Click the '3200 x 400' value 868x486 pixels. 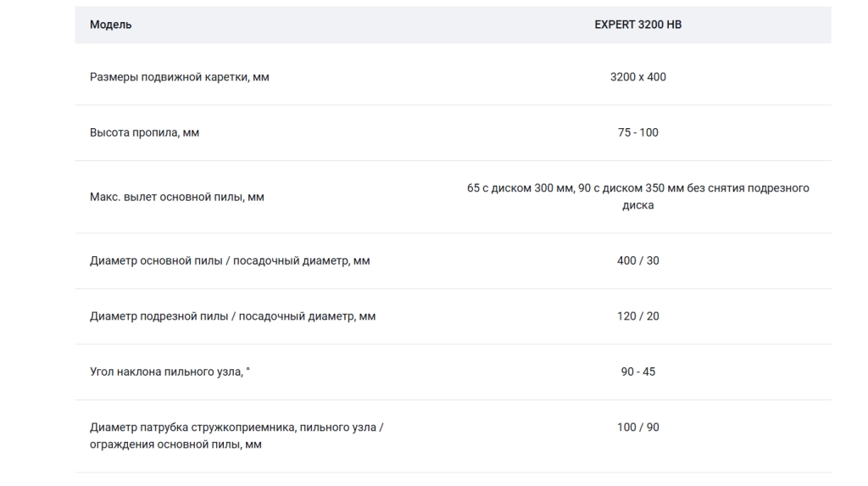tap(637, 77)
